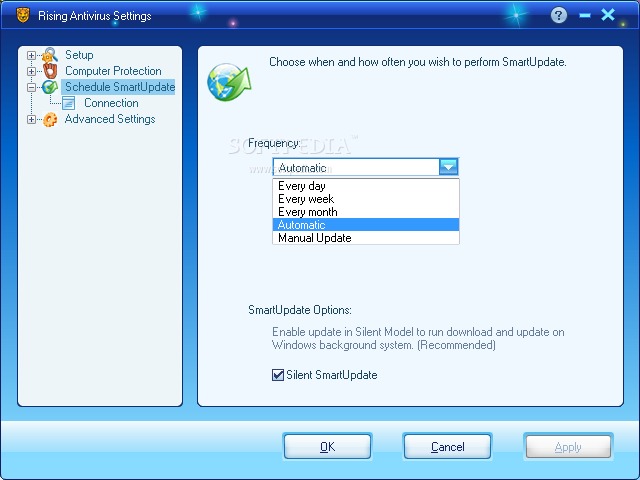Select Advanced Settings in the tree
Screen dimensions: 640x480
click(x=110, y=119)
